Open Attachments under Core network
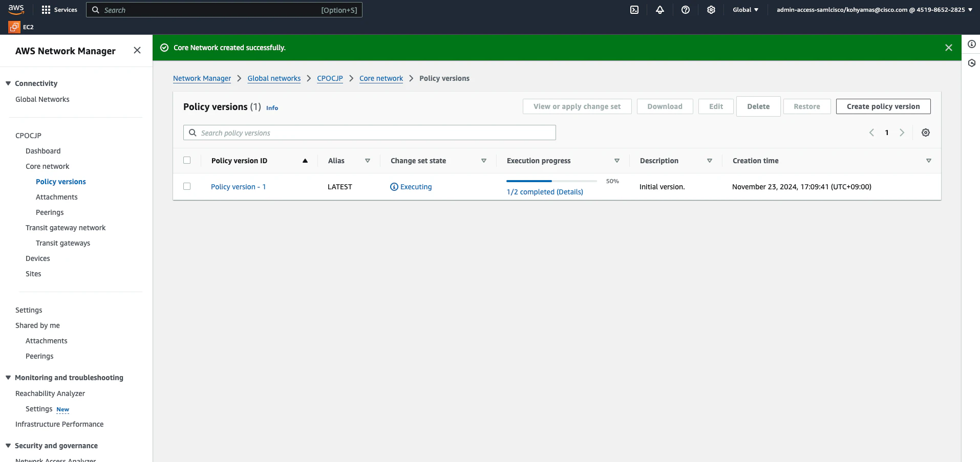980x462 pixels. 57,197
